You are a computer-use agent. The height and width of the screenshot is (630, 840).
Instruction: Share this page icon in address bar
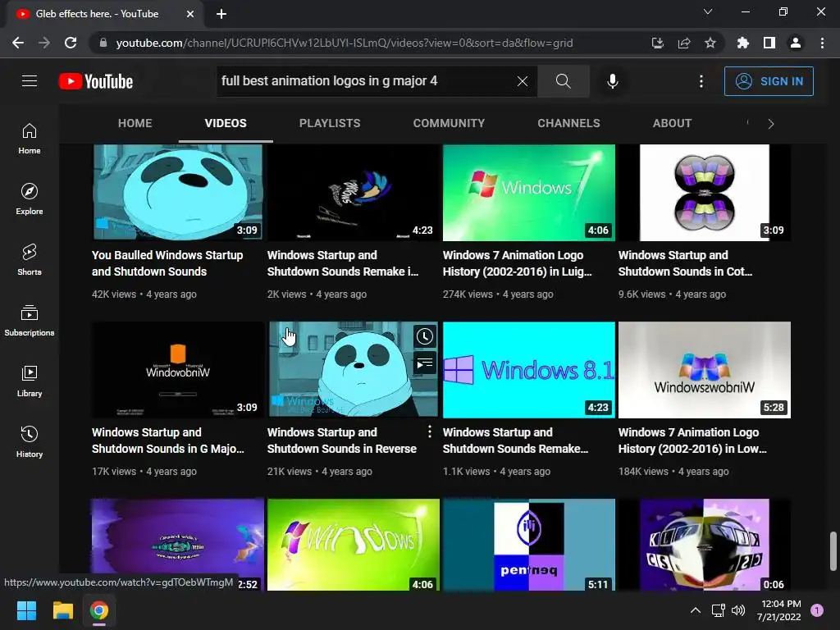click(684, 43)
